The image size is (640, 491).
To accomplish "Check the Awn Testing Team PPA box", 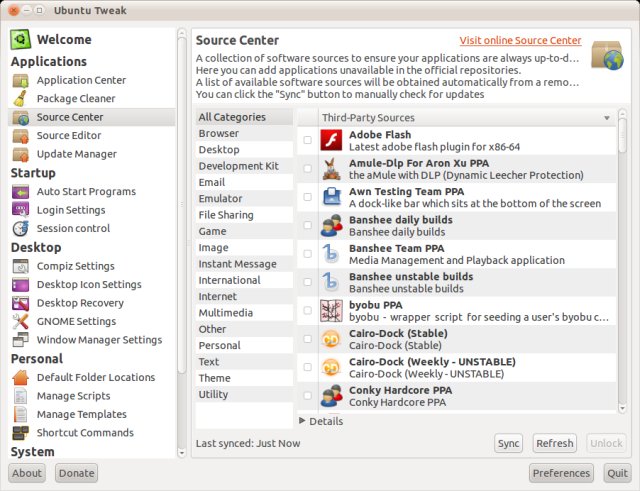I will coord(307,197).
